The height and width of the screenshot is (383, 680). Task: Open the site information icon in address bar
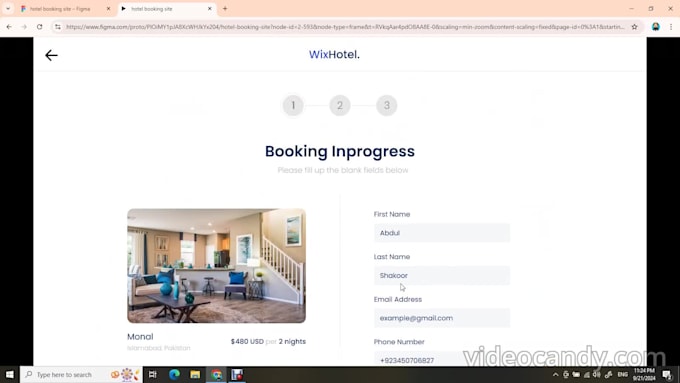pyautogui.click(x=58, y=27)
